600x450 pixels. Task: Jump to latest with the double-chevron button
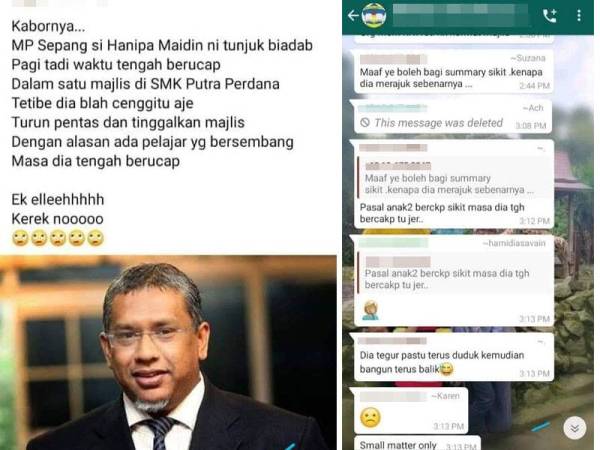(x=574, y=428)
